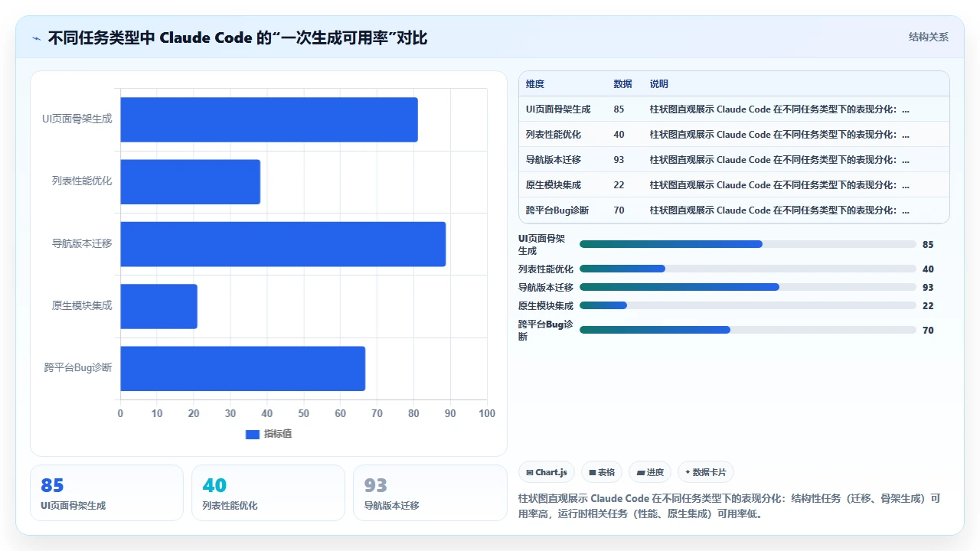Click the 进度 tag chip
The image size is (980, 551).
[651, 472]
